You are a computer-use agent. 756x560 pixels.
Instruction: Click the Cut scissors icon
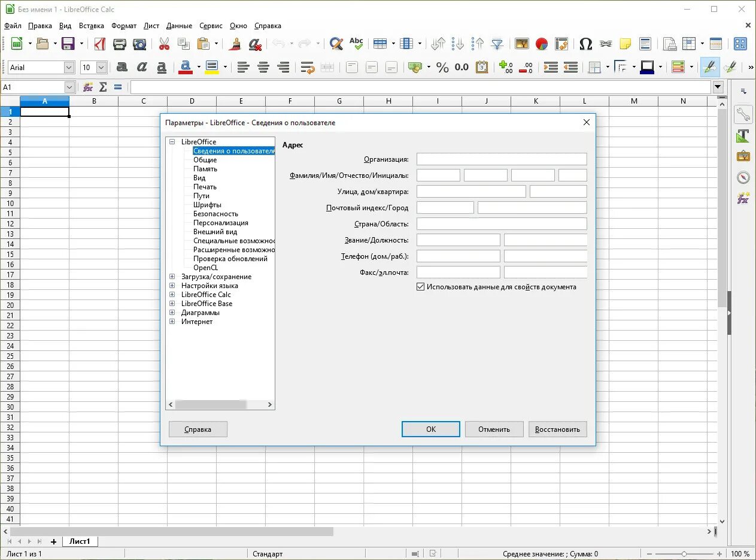[164, 44]
